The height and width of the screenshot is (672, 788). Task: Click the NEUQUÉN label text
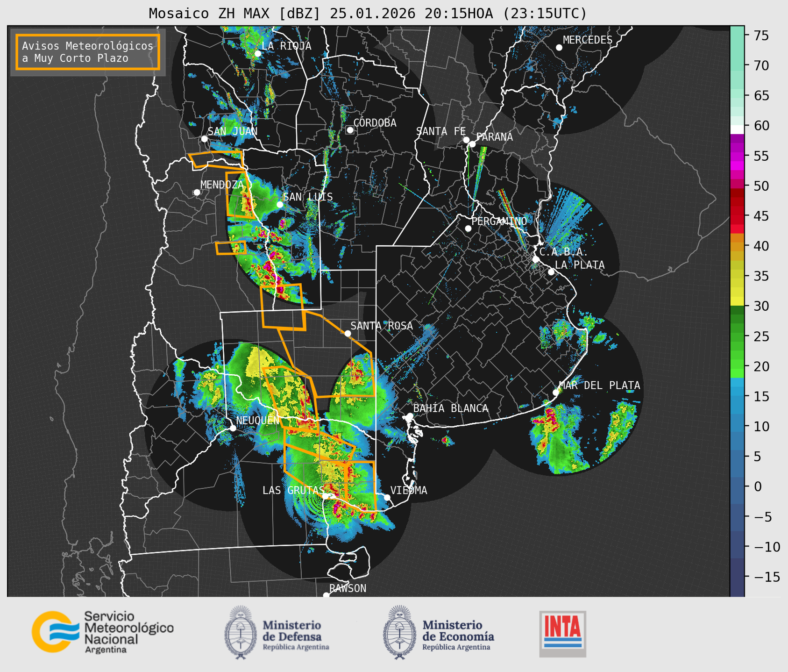click(x=257, y=420)
